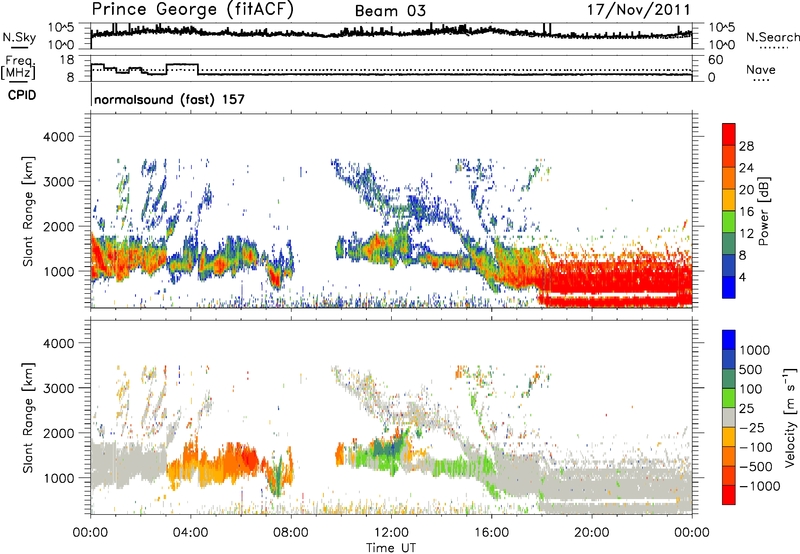Click the "Power [dB]" colorbar title

coord(763,211)
